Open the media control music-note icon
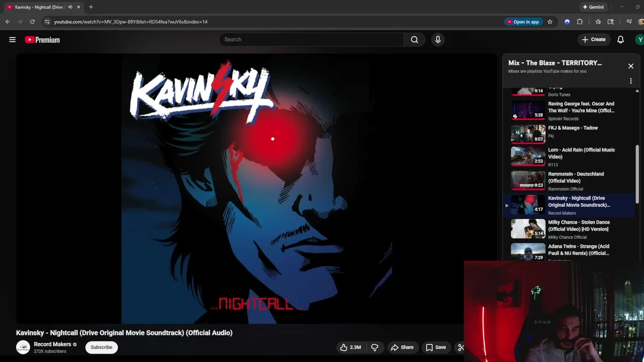644x362 pixels. tap(629, 22)
